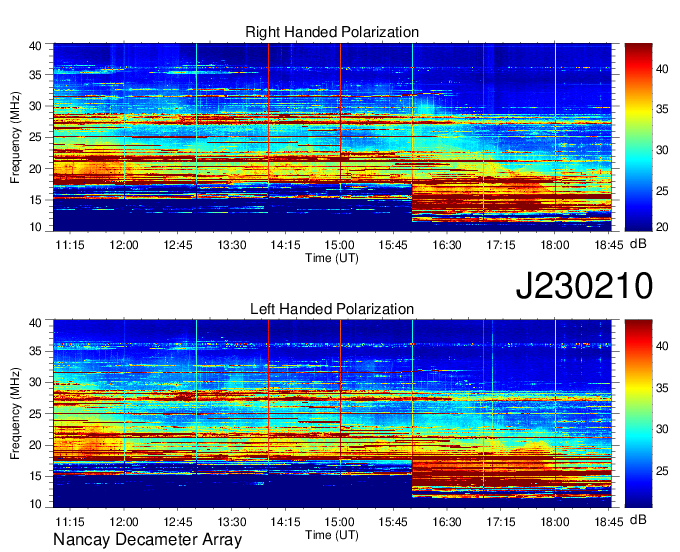The width and height of the screenshot is (680, 552).
Task: Click 13:30 time tick under Right Handed plot
Action: pos(232,245)
